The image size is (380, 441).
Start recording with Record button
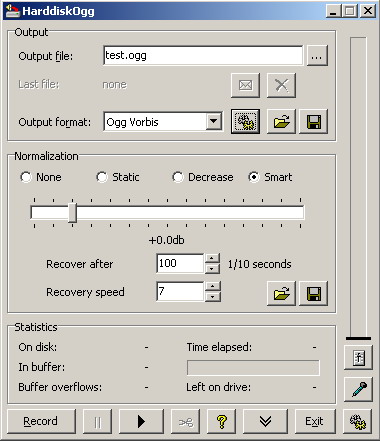pyautogui.click(x=41, y=422)
